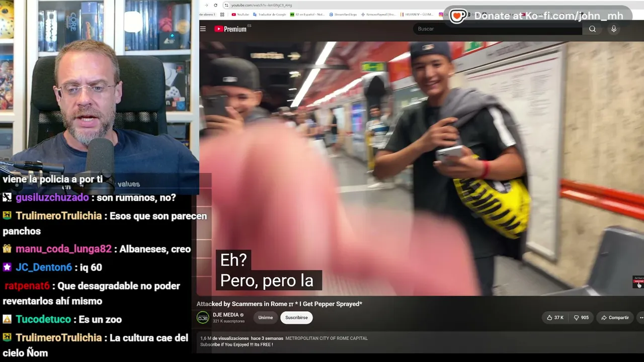
Task: Click the YouTube search magnifier button
Action: 592,29
